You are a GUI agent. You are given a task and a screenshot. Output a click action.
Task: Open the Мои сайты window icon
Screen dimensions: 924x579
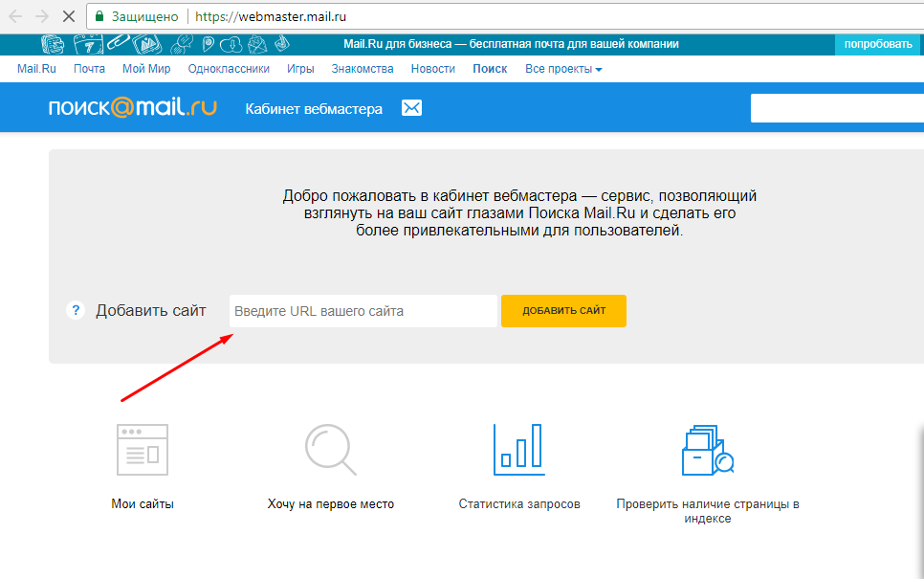point(142,450)
